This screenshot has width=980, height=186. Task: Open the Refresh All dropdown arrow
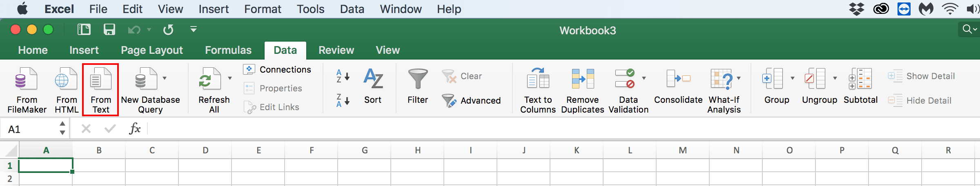(x=230, y=78)
